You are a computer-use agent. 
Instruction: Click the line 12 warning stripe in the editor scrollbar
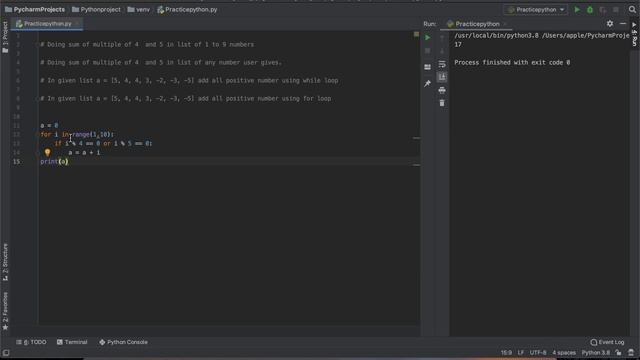pos(416,138)
